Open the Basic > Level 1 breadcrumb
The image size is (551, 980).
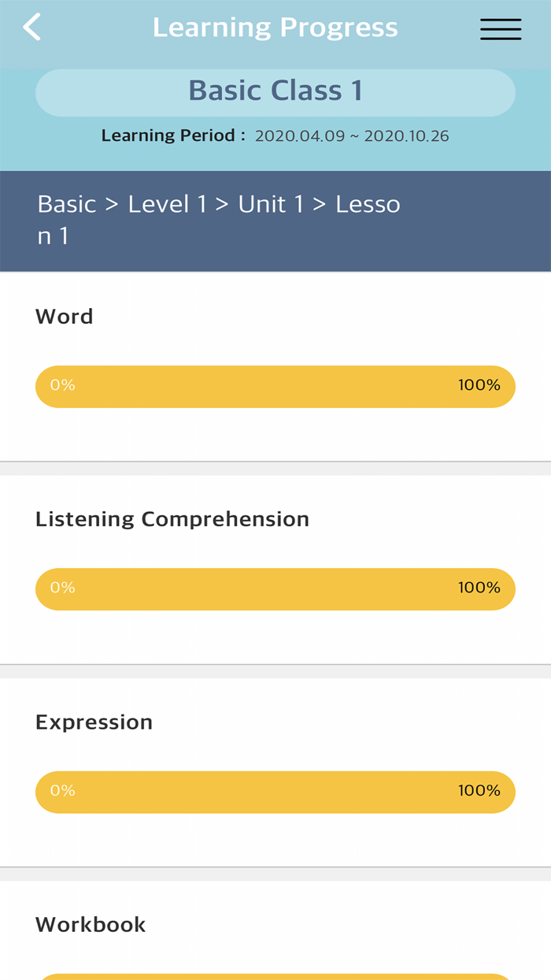[x=219, y=219]
